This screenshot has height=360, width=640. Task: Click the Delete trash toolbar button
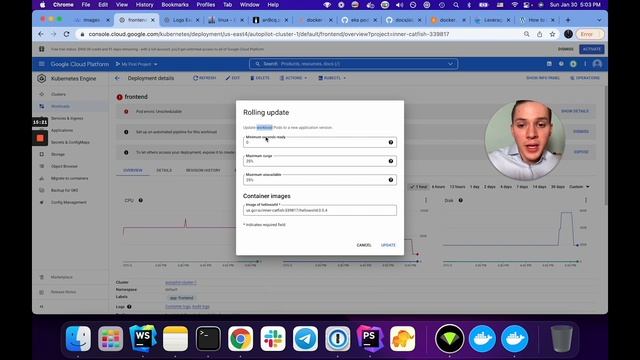(260, 78)
